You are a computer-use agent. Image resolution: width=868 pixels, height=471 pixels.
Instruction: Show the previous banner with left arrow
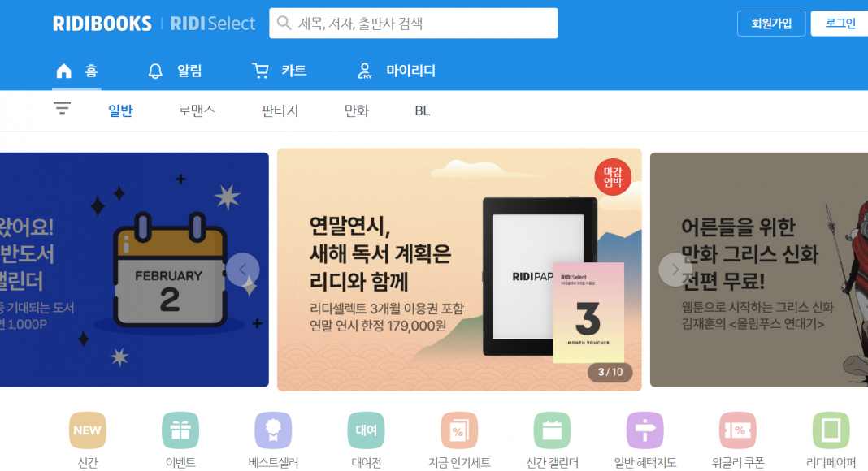(x=242, y=270)
